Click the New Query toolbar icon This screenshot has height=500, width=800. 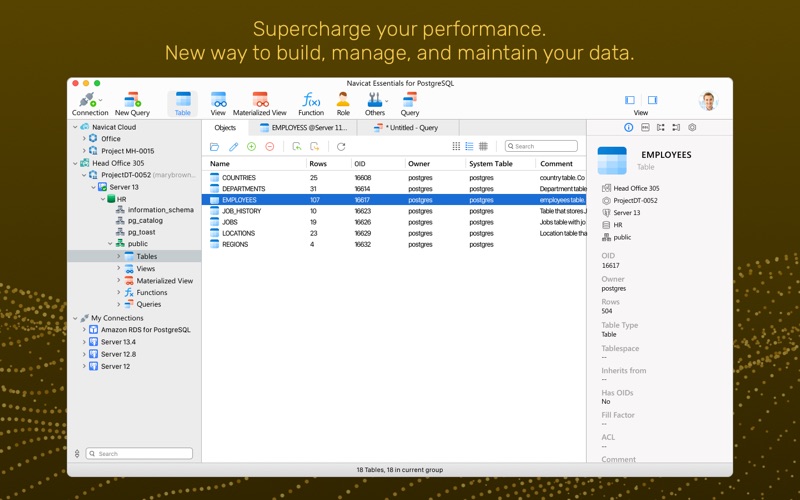(132, 104)
